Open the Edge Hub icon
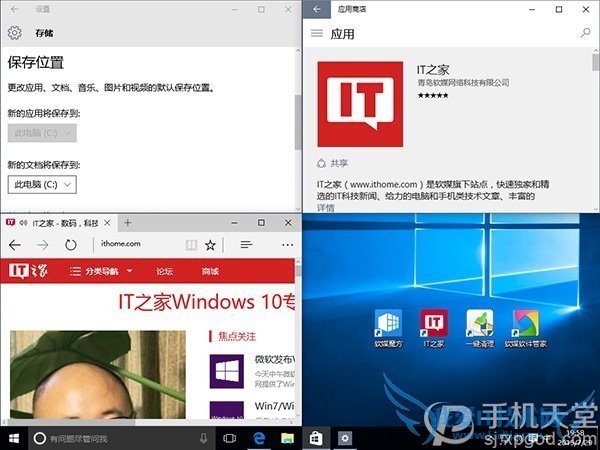The height and width of the screenshot is (450, 600). click(x=246, y=244)
